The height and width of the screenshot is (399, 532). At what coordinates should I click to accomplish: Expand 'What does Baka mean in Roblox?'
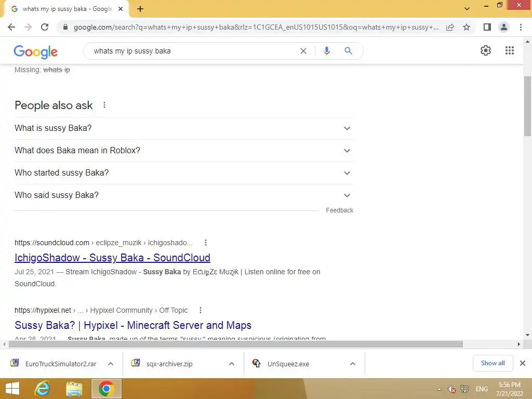pyautogui.click(x=184, y=151)
